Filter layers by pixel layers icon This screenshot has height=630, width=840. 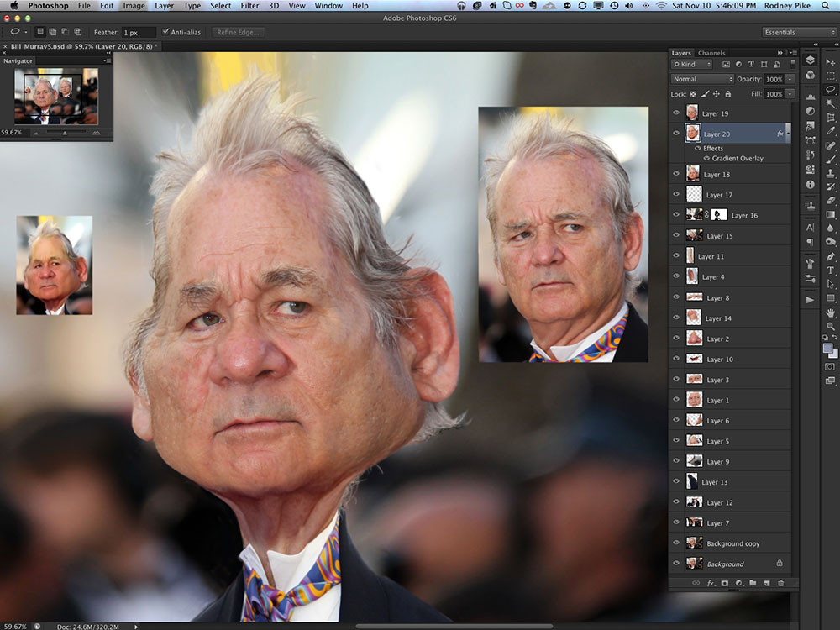[726, 65]
